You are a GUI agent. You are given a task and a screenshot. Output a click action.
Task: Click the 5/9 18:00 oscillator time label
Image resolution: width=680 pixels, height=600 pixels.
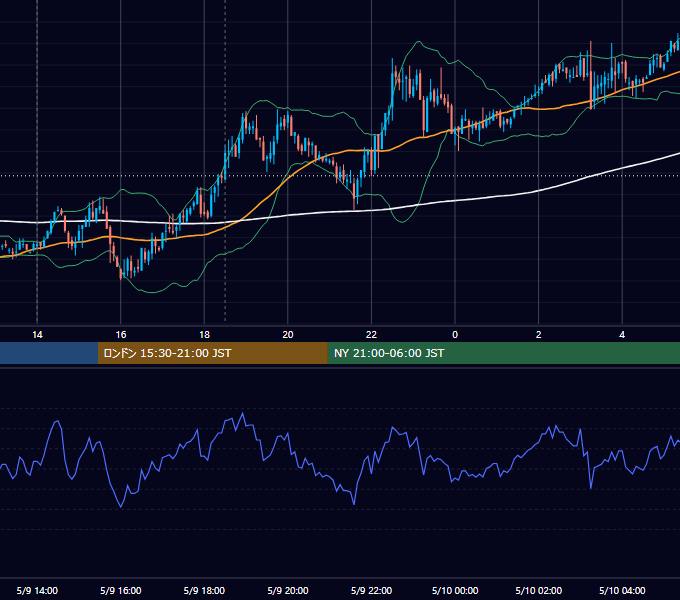pyautogui.click(x=204, y=590)
